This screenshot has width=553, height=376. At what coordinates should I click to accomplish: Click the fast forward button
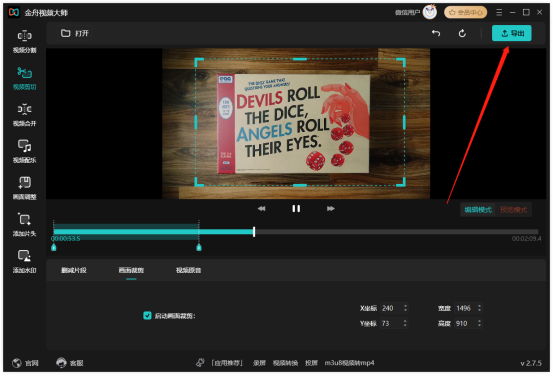[x=330, y=208]
